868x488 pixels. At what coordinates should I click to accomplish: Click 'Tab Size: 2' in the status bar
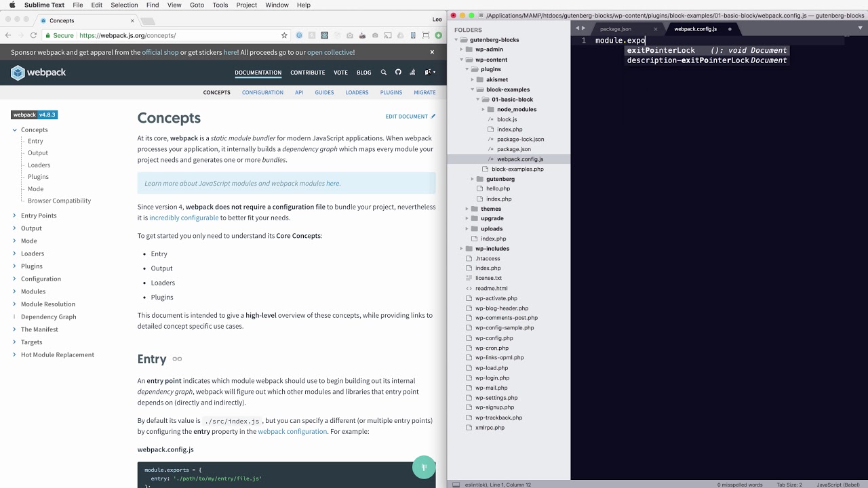click(789, 485)
